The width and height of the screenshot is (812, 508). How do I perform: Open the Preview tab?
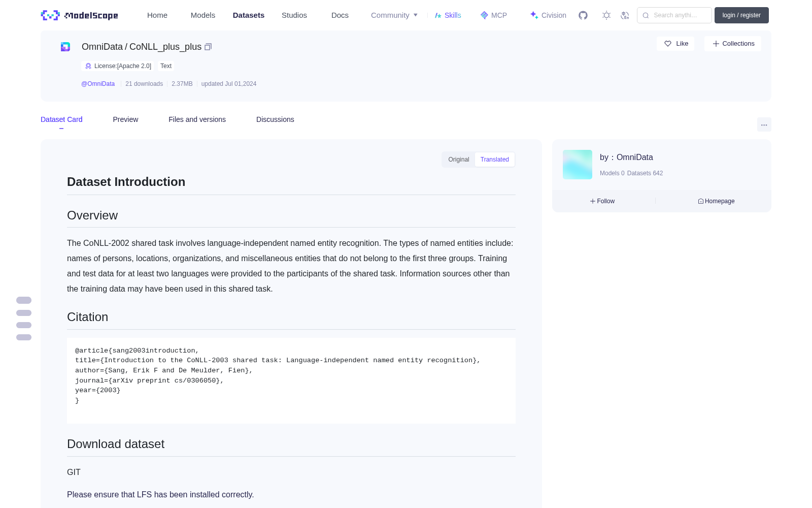tap(125, 119)
